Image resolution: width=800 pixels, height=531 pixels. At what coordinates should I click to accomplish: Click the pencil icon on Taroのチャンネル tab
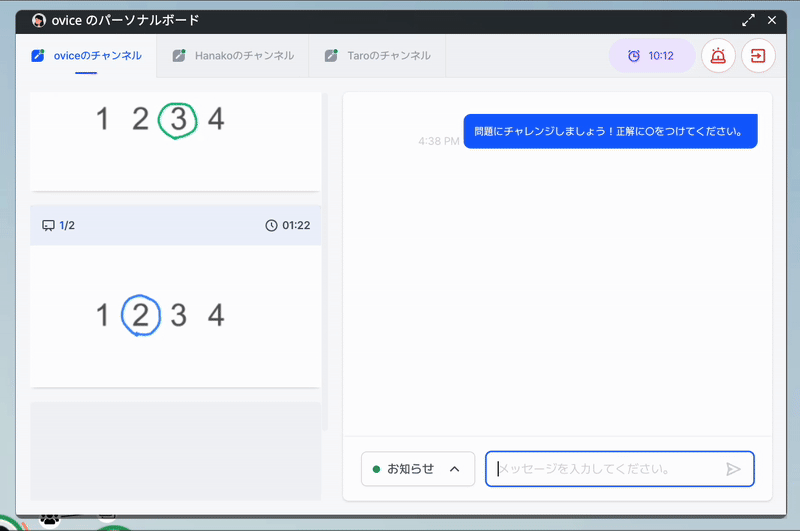point(331,55)
